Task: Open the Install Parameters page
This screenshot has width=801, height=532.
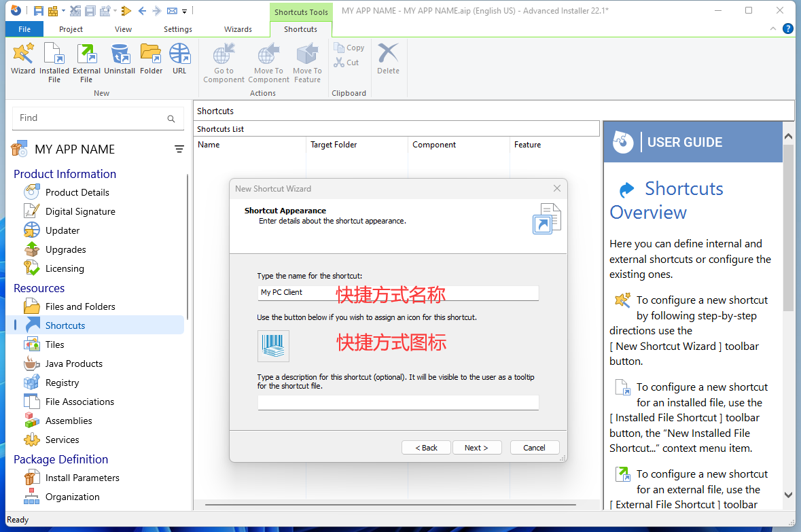Action: [82, 478]
